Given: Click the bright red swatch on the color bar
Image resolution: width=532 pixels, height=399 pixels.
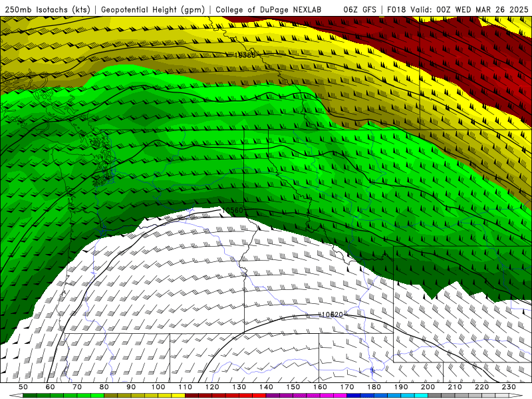Looking at the screenshot, I should [x=259, y=396].
